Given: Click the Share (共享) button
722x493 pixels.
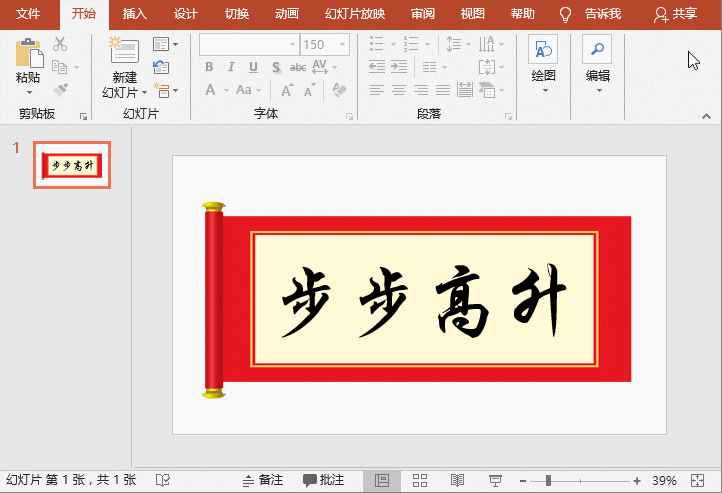Looking at the screenshot, I should coord(676,14).
